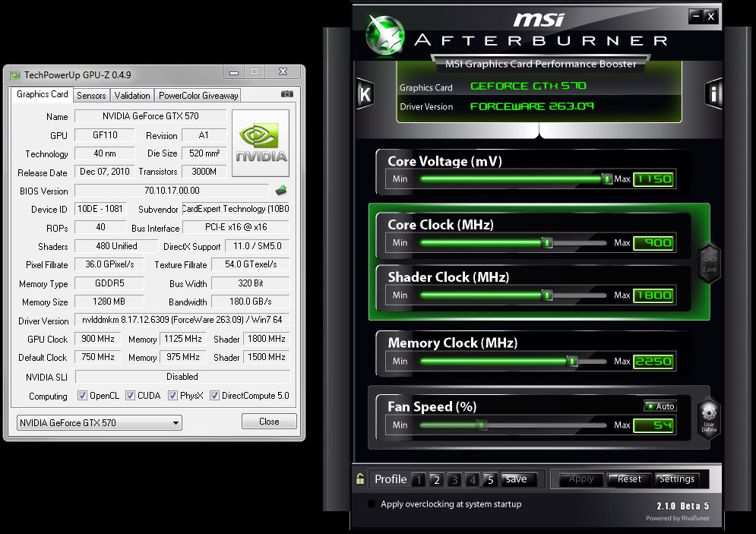Click the Memory Size field 1280 MB
The height and width of the screenshot is (534, 756).
(x=109, y=302)
